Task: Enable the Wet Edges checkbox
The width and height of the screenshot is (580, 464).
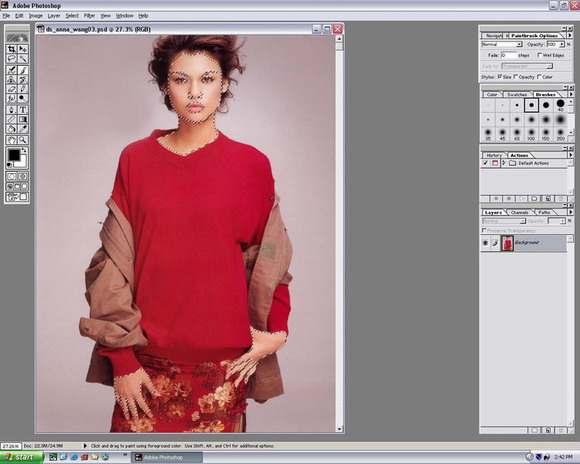Action: (539, 55)
